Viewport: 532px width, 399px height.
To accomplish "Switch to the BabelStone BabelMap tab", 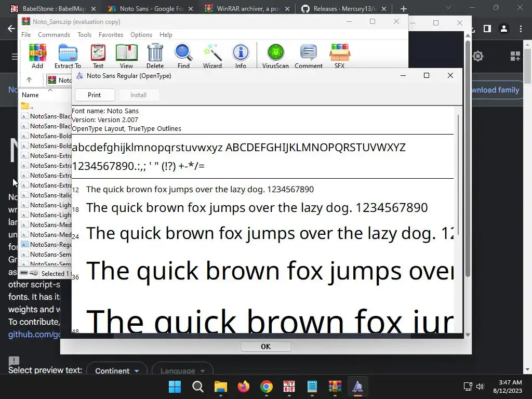I will (x=54, y=8).
